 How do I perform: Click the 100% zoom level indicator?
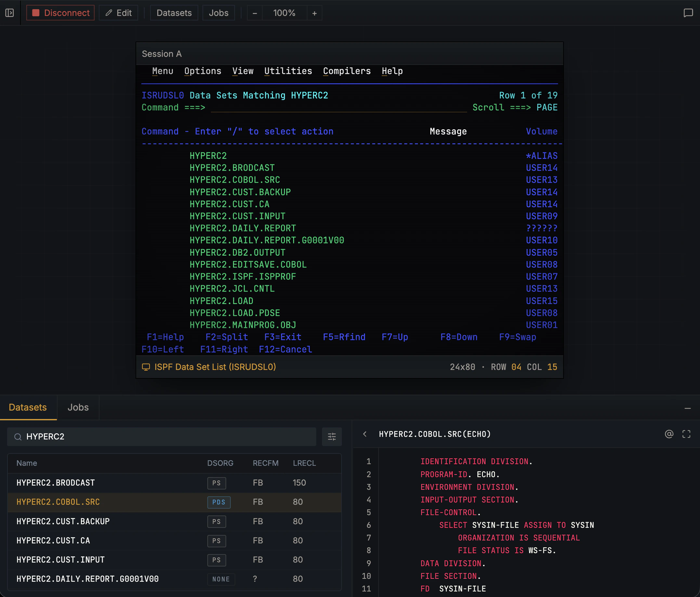(x=284, y=13)
